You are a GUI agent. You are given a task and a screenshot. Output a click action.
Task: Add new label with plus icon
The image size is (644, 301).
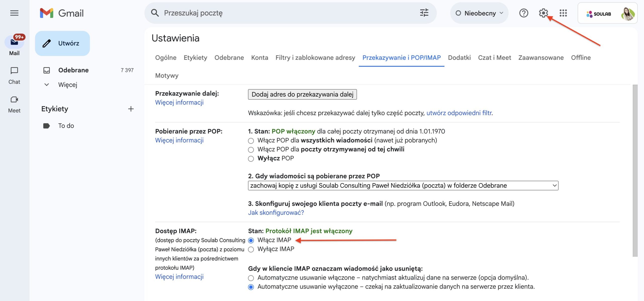click(131, 109)
